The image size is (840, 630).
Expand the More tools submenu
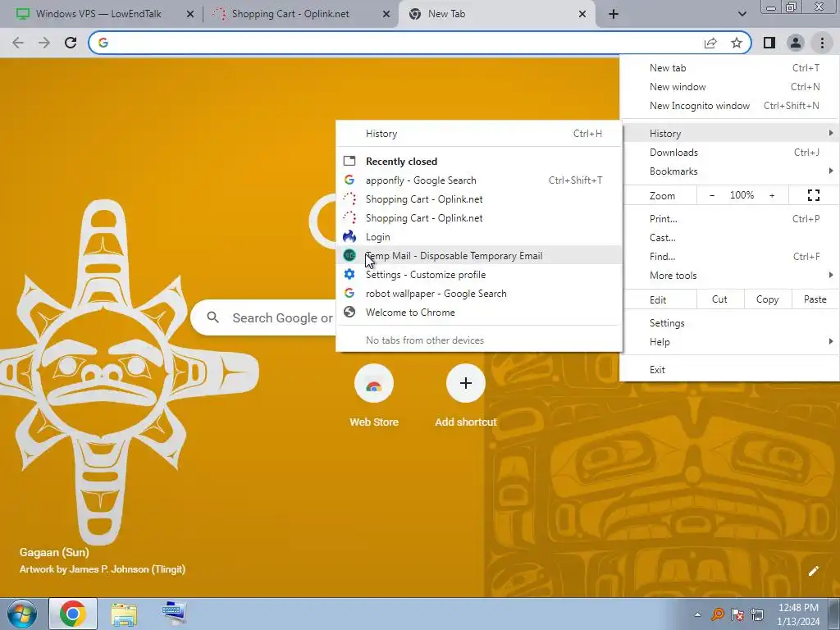pyautogui.click(x=729, y=276)
